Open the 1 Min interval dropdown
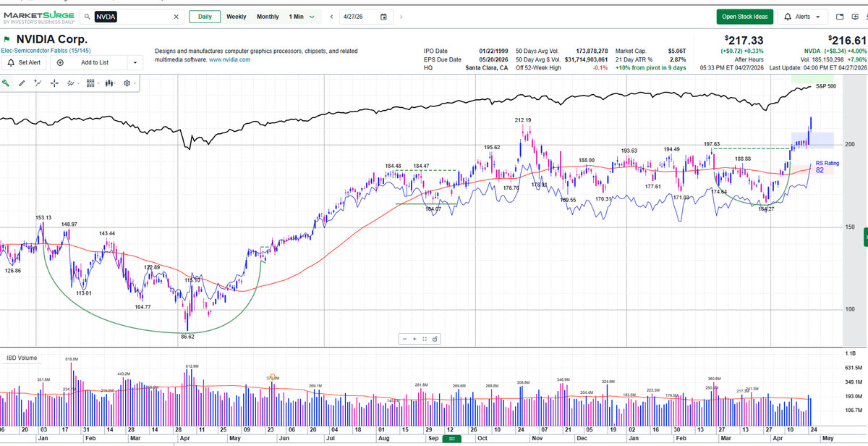 302,17
